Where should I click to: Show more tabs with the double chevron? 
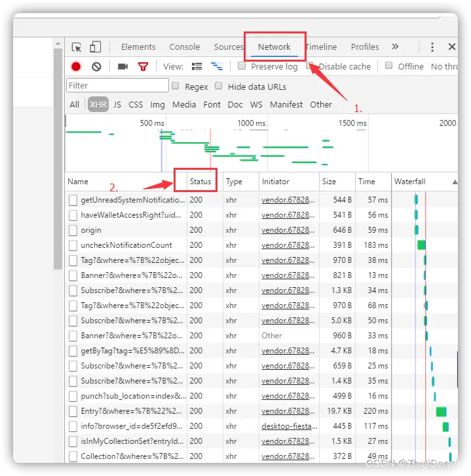pyautogui.click(x=395, y=47)
